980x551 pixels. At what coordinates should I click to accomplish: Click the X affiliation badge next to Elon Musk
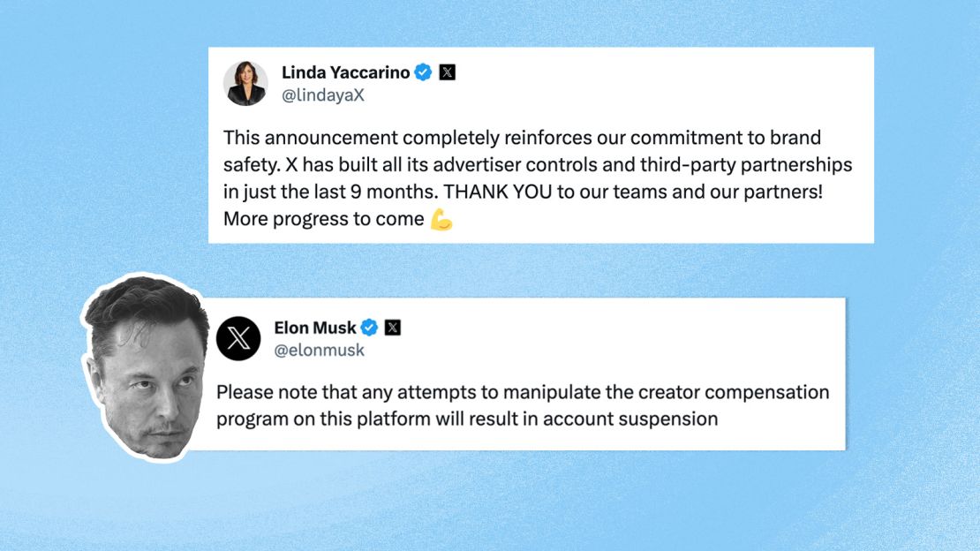point(393,328)
